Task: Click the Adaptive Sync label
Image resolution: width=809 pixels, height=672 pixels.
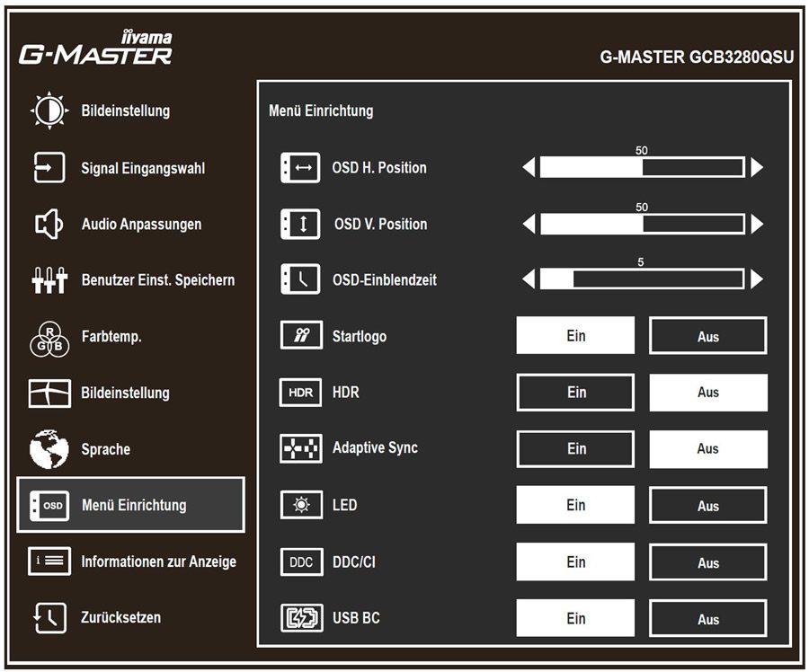Action: click(x=375, y=447)
